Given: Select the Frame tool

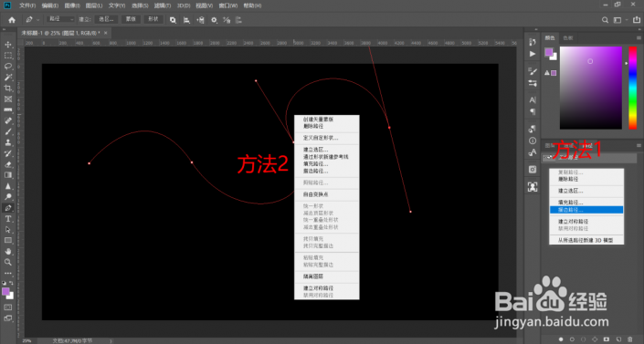Looking at the screenshot, I should point(8,99).
